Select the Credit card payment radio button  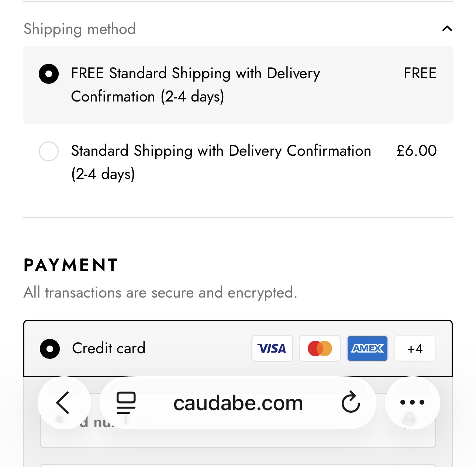tap(50, 348)
